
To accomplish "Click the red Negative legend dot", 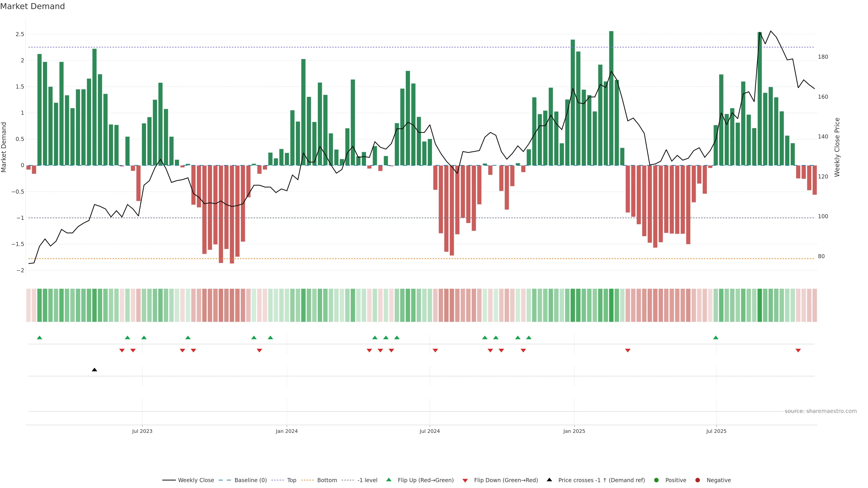I will pyautogui.click(x=698, y=480).
